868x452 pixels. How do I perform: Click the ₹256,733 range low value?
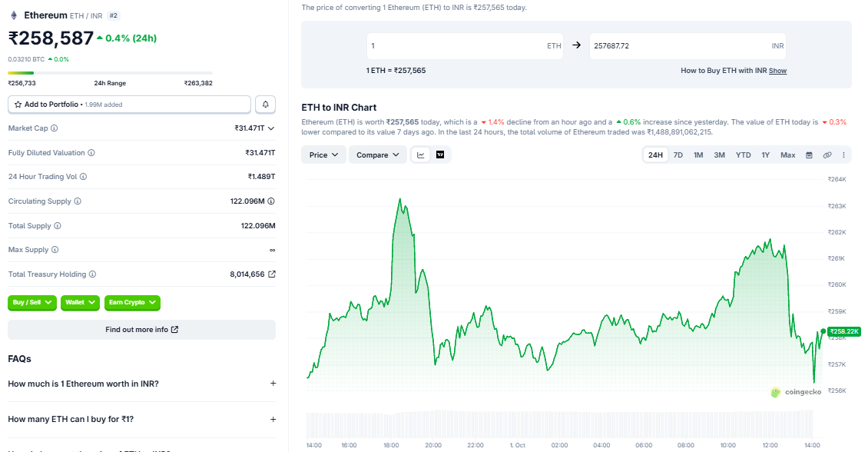(x=22, y=83)
